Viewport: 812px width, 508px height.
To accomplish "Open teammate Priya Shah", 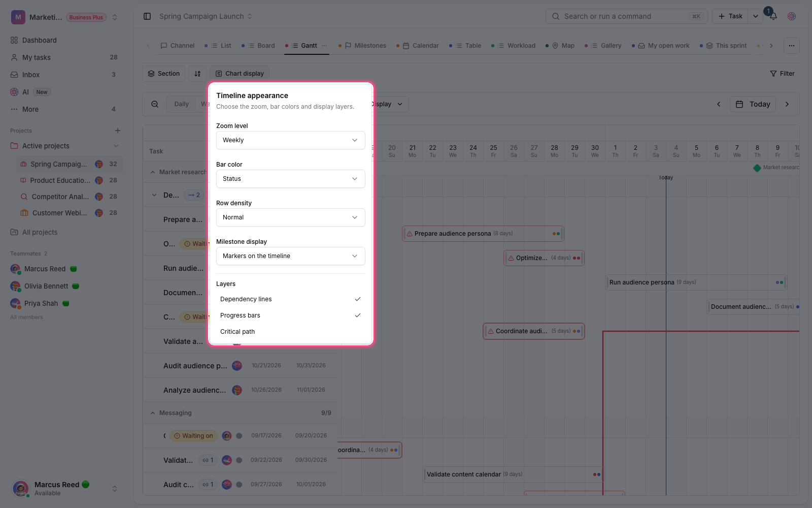I will pyautogui.click(x=40, y=303).
